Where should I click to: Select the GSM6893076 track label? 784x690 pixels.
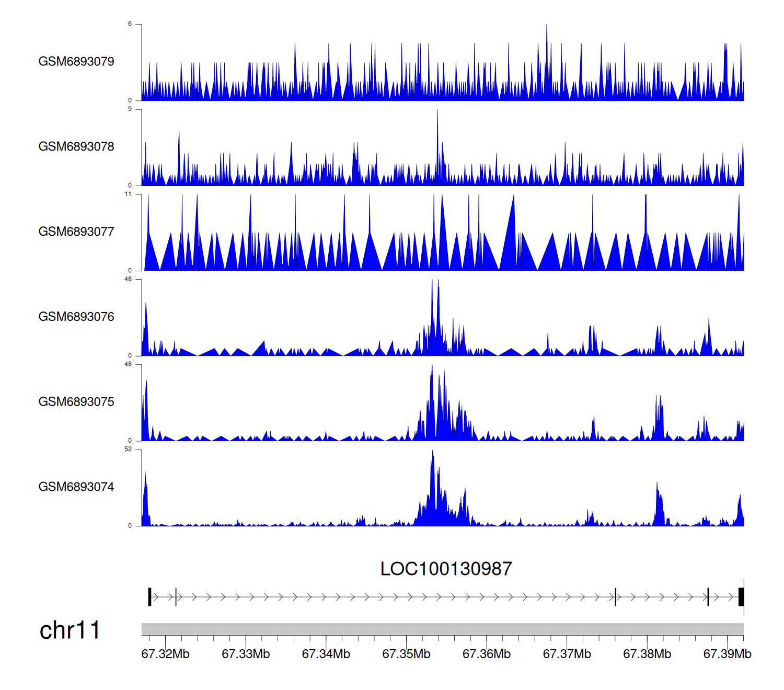(x=76, y=317)
